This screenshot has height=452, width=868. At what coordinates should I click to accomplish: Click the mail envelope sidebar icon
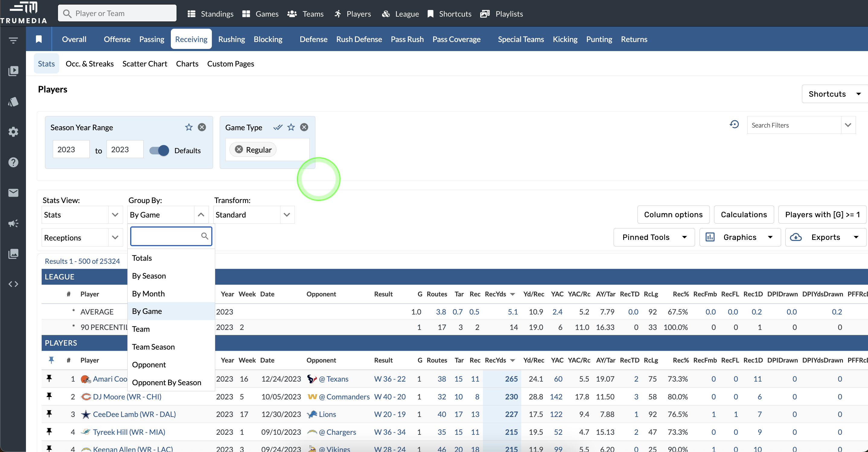click(x=13, y=192)
